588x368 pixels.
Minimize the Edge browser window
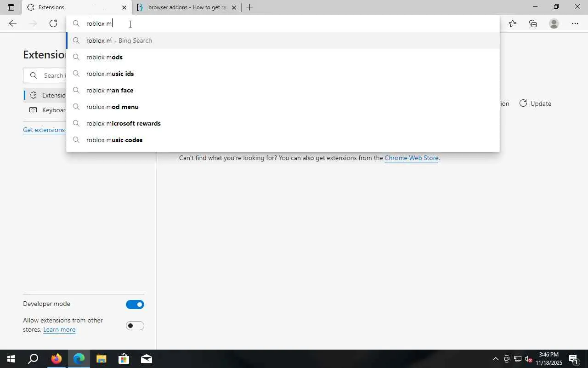coord(535,7)
